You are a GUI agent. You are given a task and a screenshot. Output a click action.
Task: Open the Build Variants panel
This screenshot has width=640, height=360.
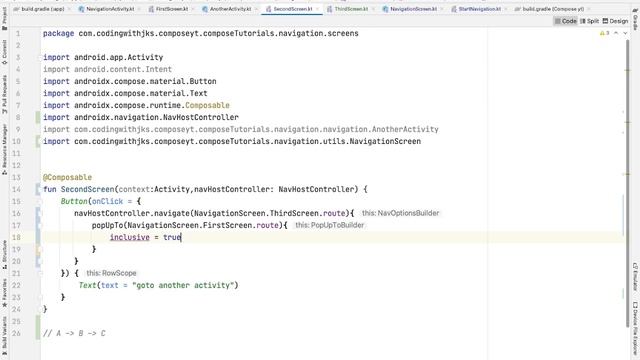click(4, 336)
